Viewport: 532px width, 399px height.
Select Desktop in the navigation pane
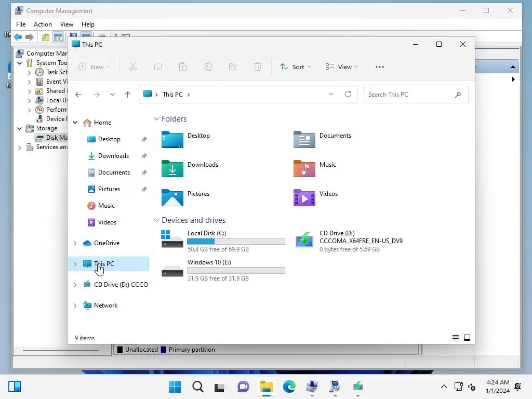pyautogui.click(x=109, y=139)
